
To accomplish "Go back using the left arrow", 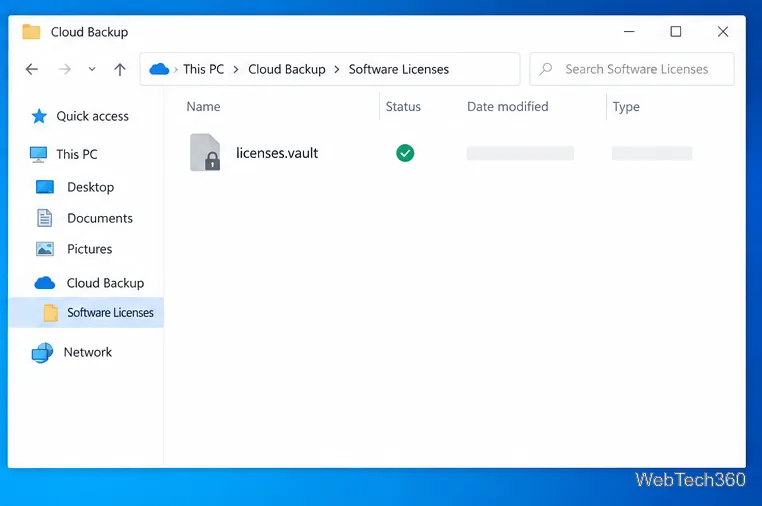I will coord(32,70).
